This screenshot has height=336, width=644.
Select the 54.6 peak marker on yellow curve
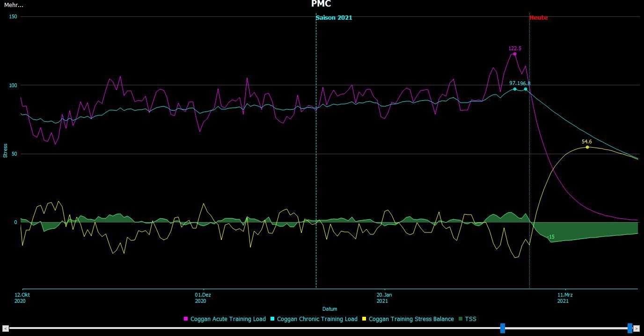[587, 147]
